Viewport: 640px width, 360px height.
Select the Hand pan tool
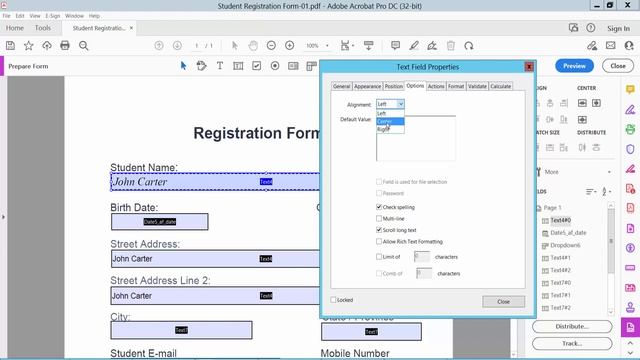(x=253, y=46)
